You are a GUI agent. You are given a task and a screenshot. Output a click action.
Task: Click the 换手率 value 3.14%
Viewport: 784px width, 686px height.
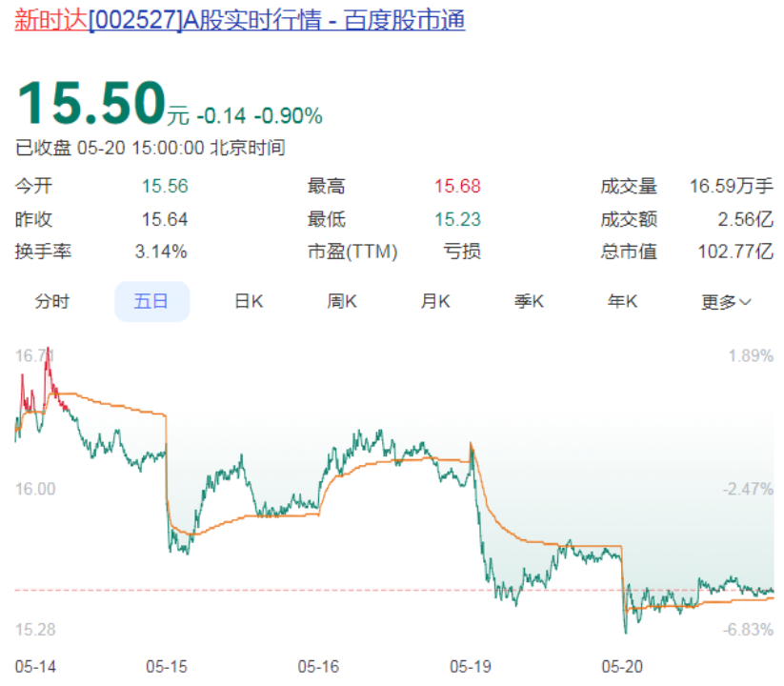point(161,251)
